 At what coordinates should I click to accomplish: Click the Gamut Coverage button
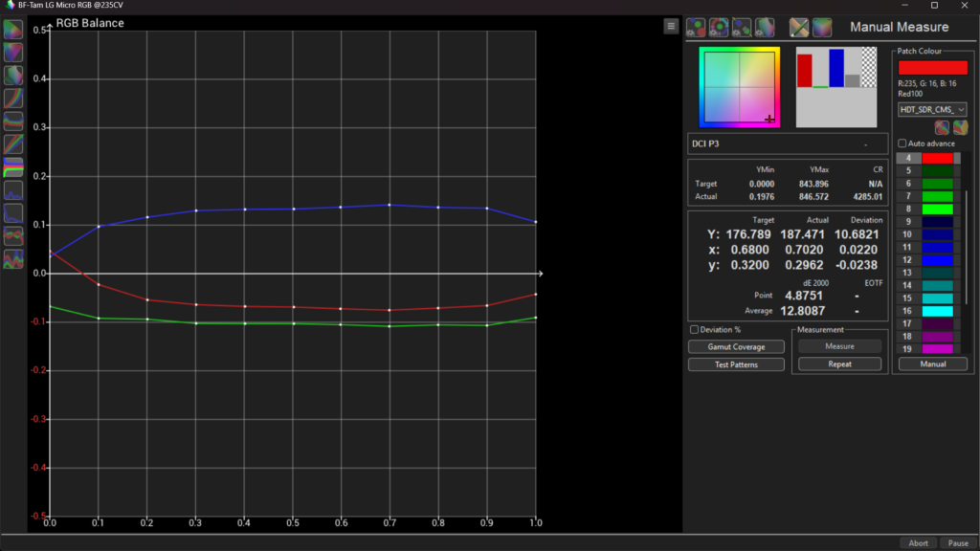coord(736,346)
